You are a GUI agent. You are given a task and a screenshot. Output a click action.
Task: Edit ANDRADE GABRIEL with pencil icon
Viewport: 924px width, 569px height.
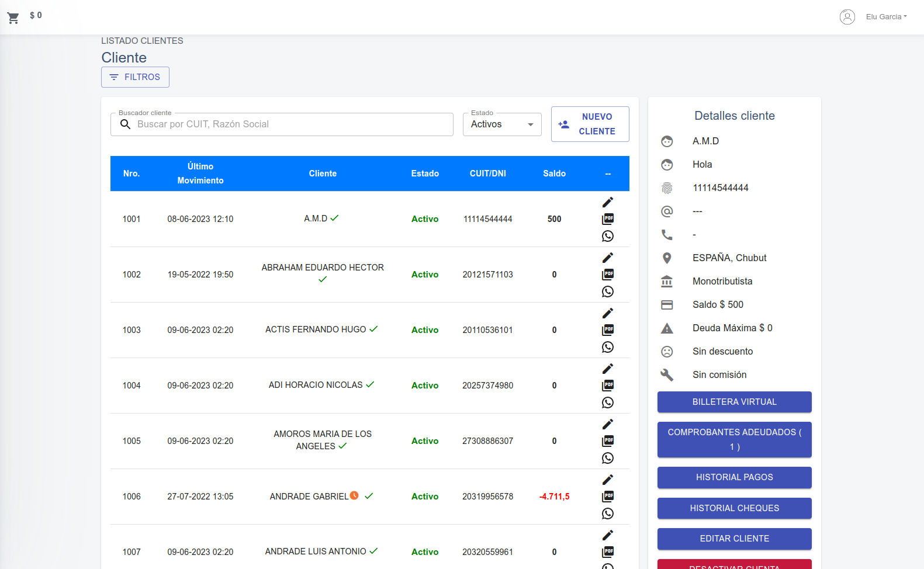pos(608,480)
